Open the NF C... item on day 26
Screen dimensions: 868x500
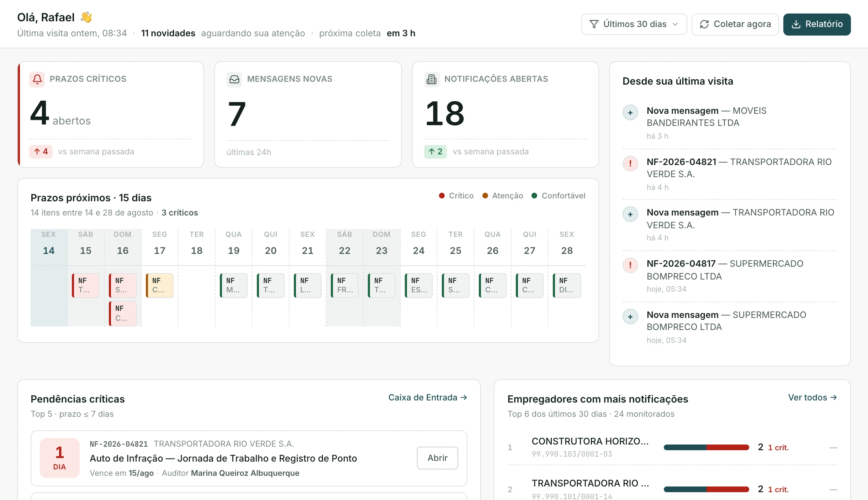pos(493,285)
